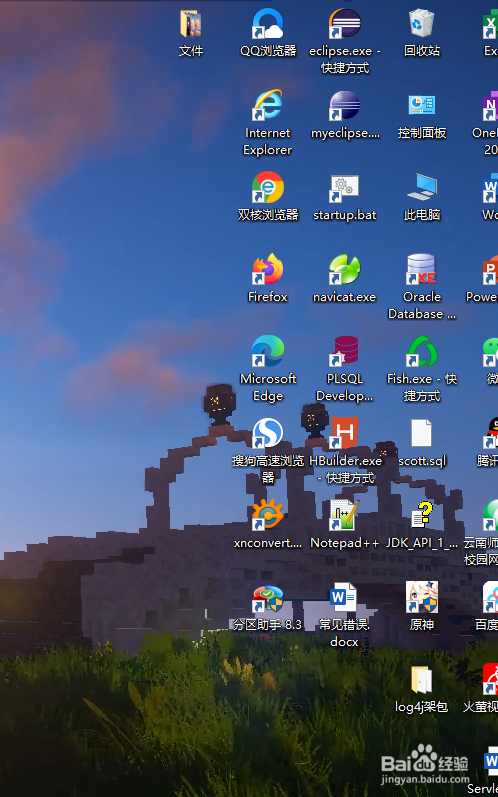Launch 双核浏览器 shortcut
The width and height of the screenshot is (498, 797).
click(x=268, y=187)
